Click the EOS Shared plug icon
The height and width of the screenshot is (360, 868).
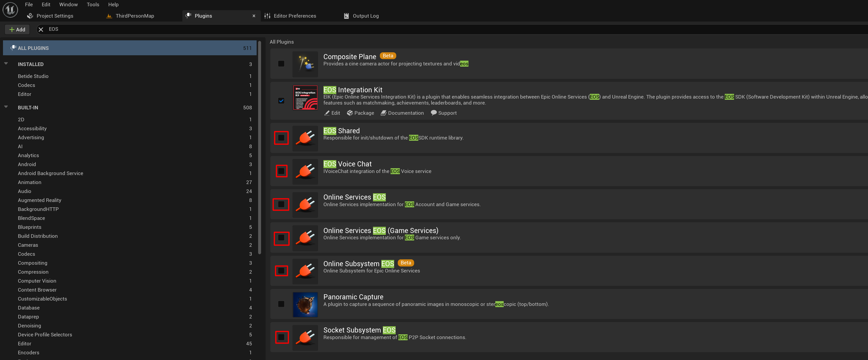(x=305, y=138)
